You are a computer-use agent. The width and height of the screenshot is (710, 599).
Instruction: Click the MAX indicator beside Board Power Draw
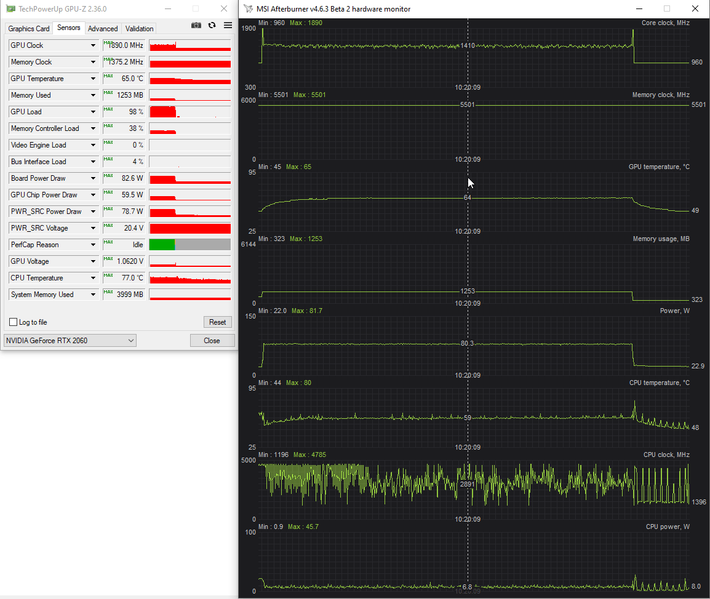(108, 176)
